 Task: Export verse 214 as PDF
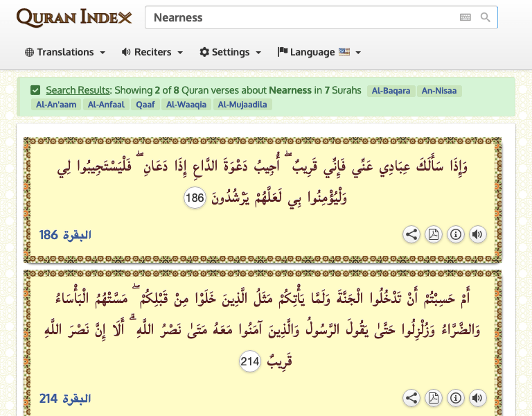tap(434, 398)
